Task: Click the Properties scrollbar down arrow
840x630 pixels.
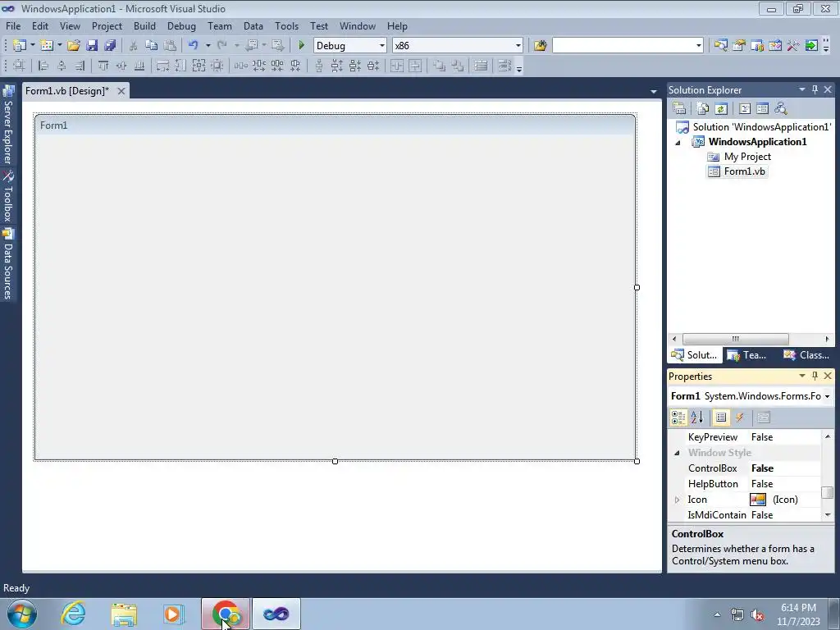Action: [828, 515]
